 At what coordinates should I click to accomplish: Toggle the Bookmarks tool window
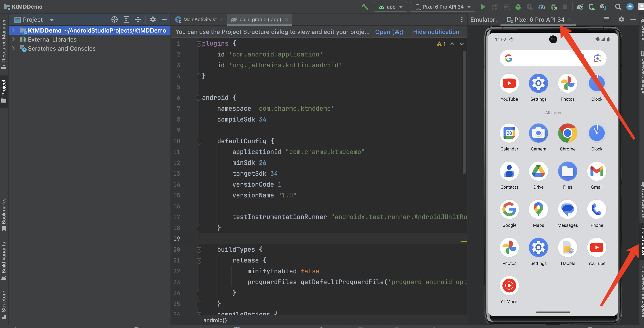(x=4, y=215)
